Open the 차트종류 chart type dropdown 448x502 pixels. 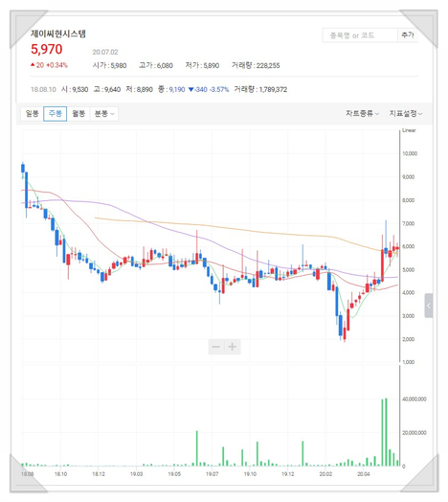362,114
